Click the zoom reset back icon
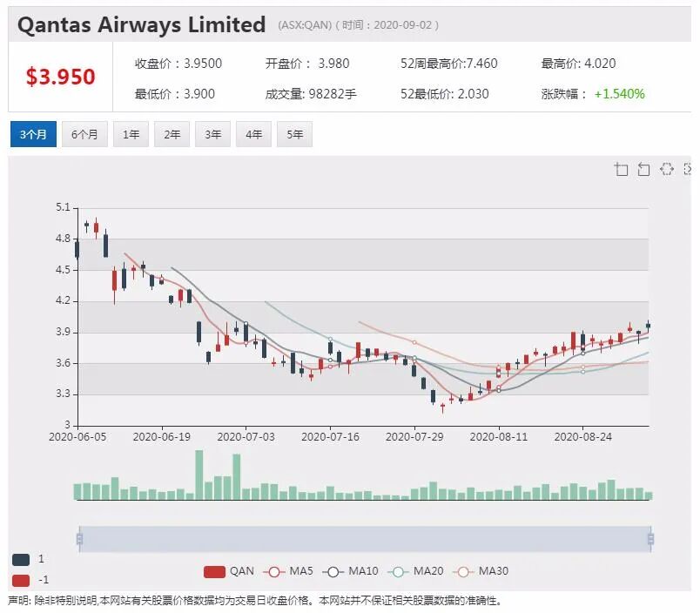 [x=643, y=169]
